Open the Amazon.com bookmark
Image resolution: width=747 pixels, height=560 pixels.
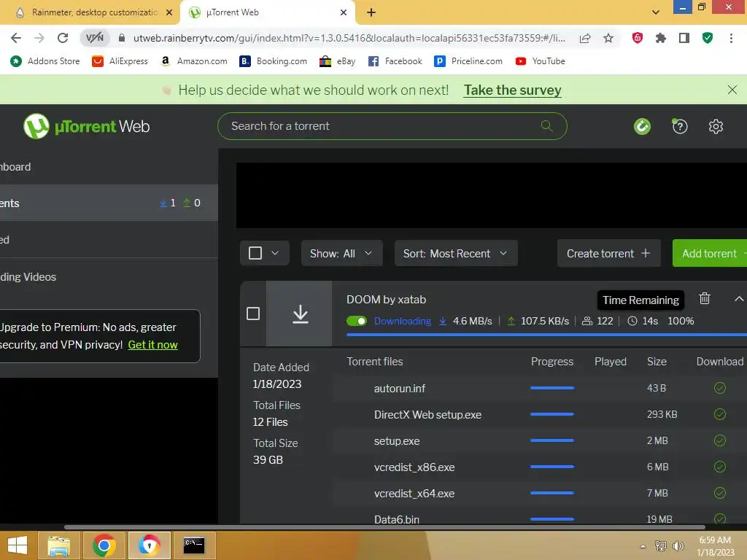(194, 61)
